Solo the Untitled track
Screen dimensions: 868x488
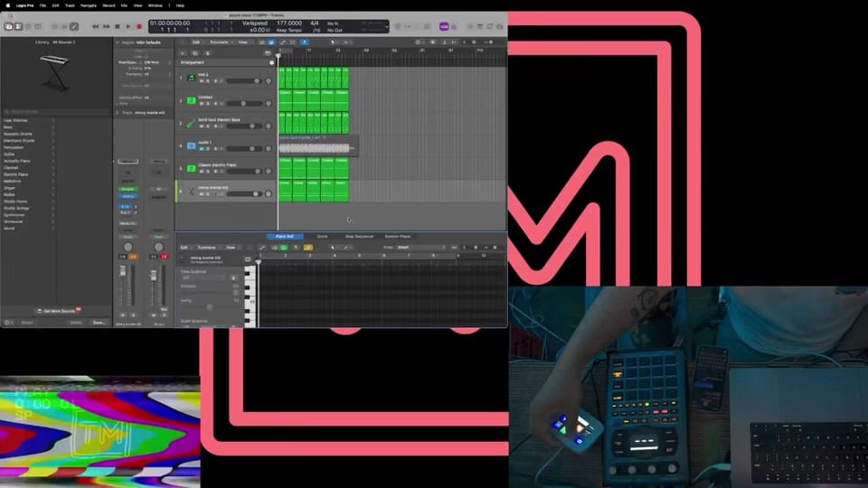click(x=208, y=103)
